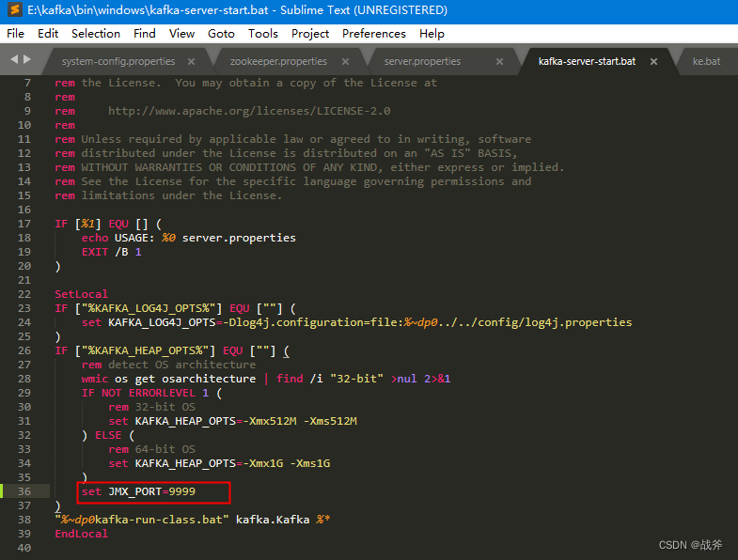Click "64-bit OS" comment on line 33

pyautogui.click(x=165, y=449)
